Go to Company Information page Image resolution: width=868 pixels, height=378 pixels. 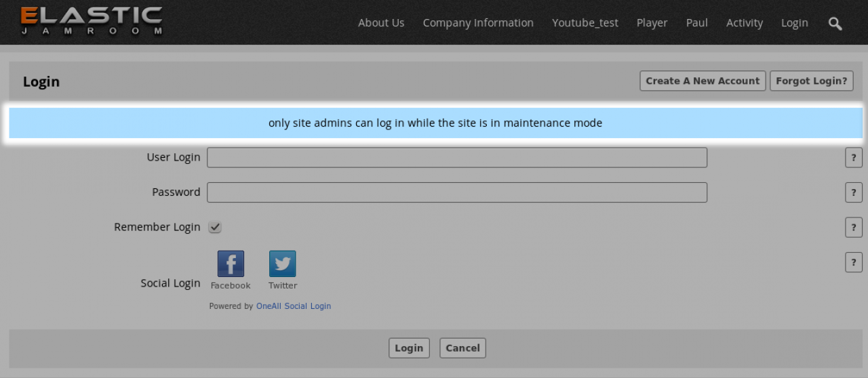[x=478, y=23]
